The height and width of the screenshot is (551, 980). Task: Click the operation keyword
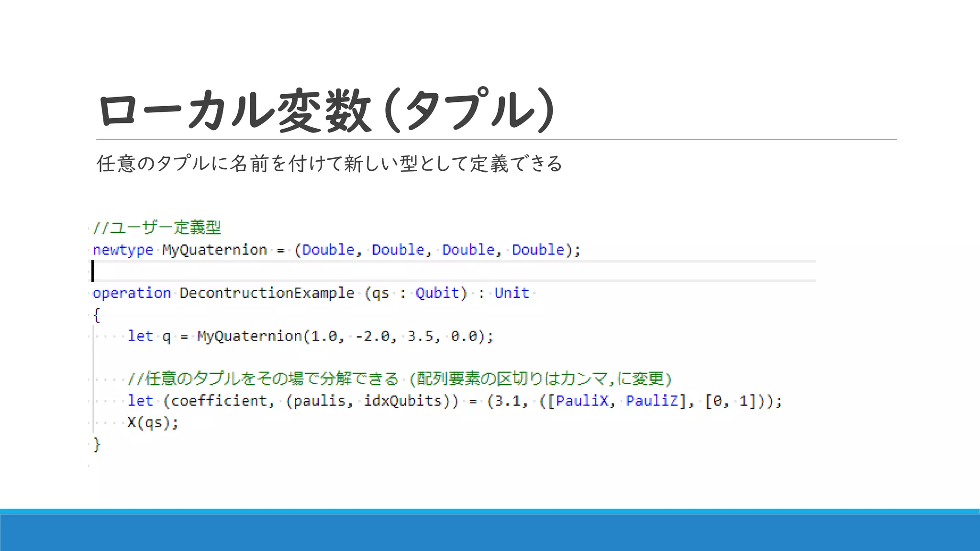132,293
